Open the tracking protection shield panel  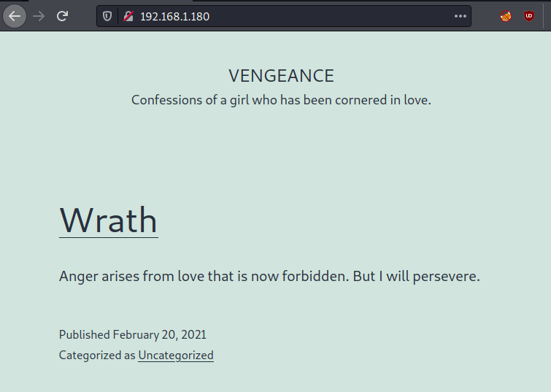(x=107, y=16)
